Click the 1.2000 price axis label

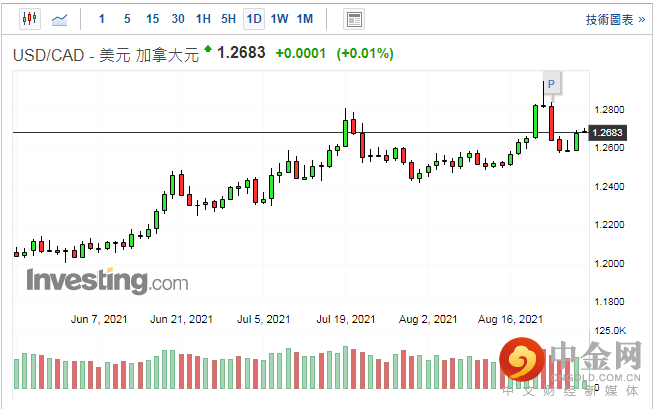[x=609, y=263]
